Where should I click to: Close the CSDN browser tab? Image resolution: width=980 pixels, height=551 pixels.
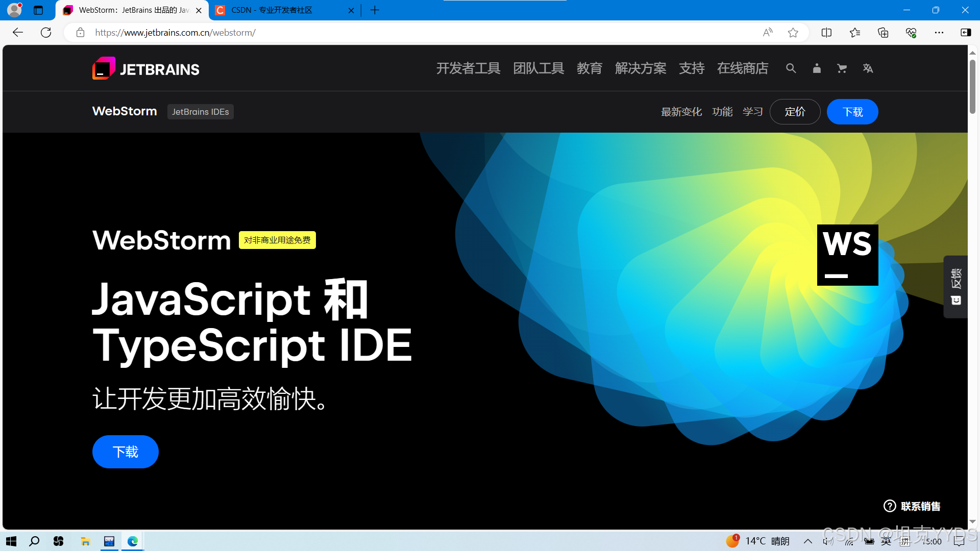point(351,10)
